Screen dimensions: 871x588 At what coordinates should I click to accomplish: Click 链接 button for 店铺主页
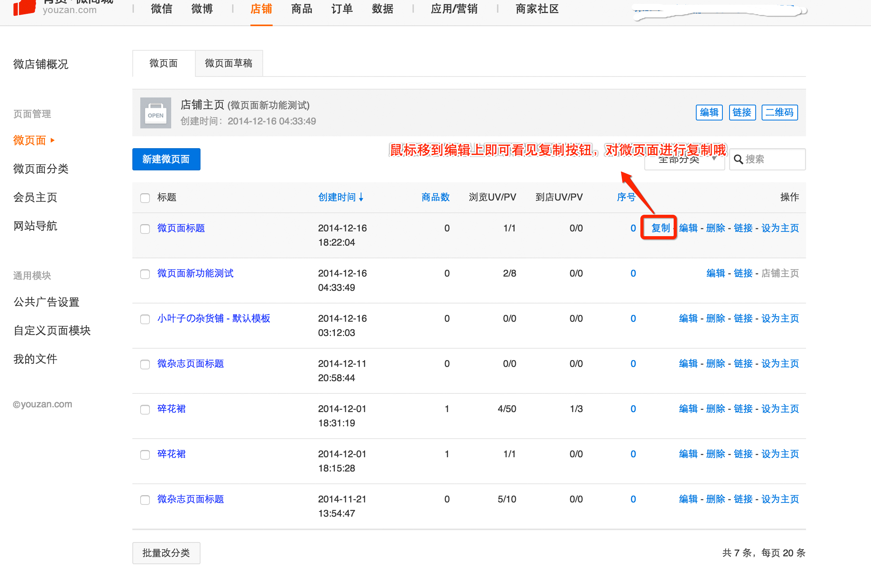coord(742,113)
